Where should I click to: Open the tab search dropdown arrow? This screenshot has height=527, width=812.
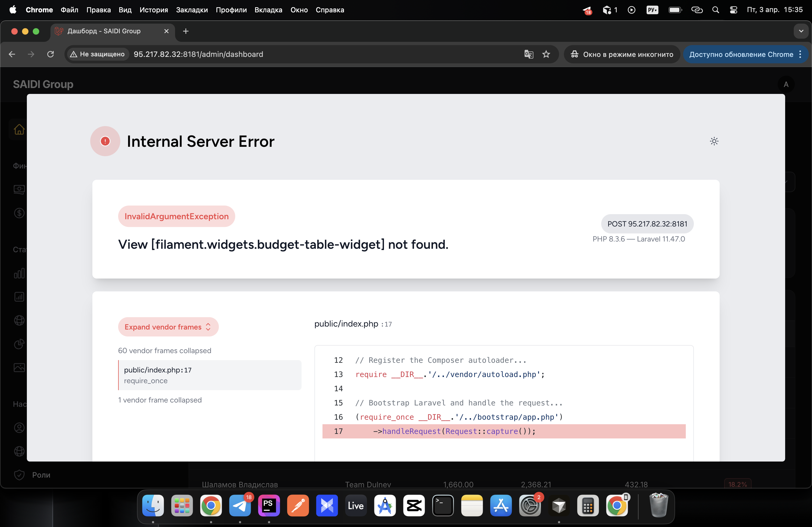point(801,31)
